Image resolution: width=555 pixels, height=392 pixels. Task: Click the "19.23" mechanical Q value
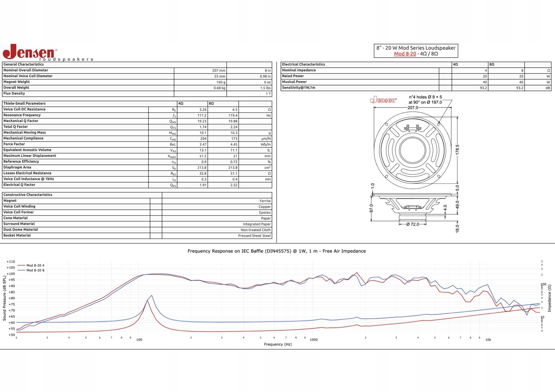pyautogui.click(x=202, y=121)
